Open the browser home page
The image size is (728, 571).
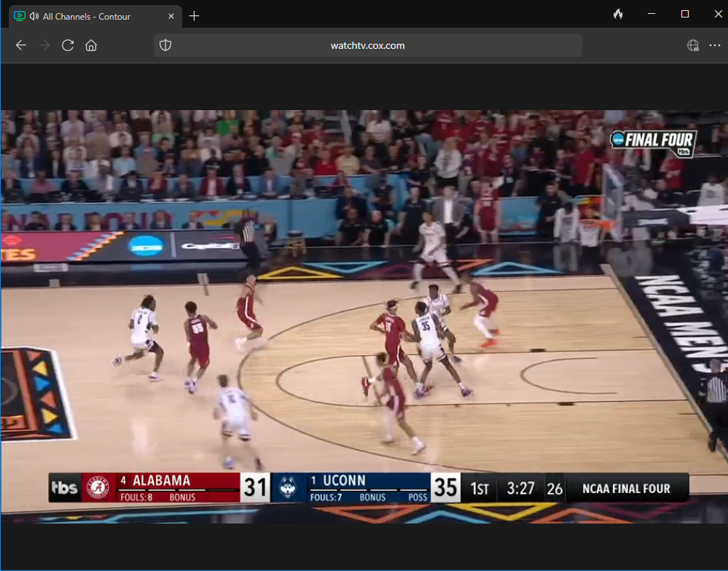click(91, 45)
